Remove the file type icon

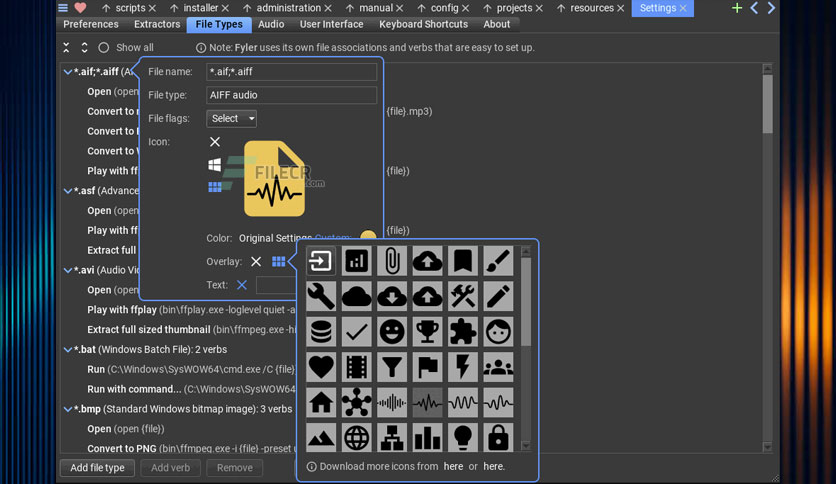pos(215,141)
